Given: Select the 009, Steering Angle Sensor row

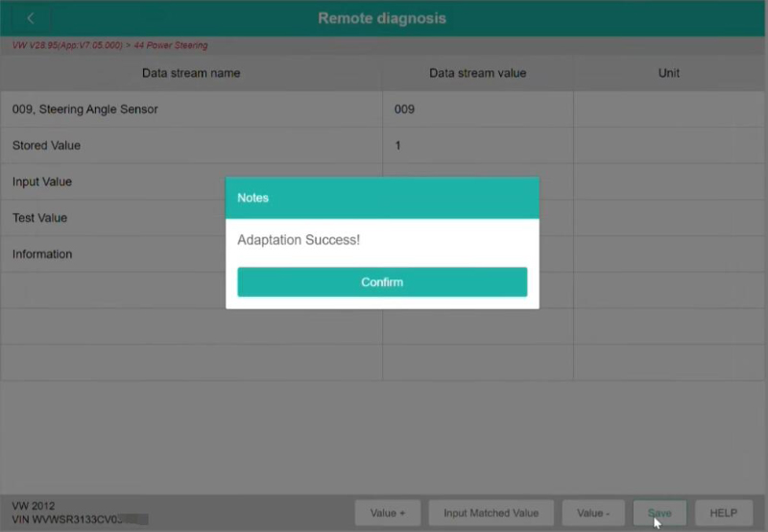Looking at the screenshot, I should coord(85,109).
